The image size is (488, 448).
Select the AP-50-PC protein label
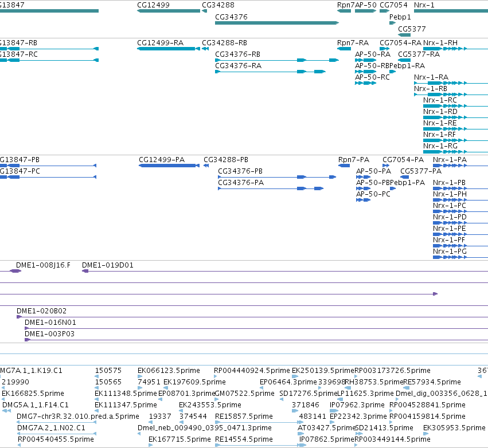pos(373,194)
